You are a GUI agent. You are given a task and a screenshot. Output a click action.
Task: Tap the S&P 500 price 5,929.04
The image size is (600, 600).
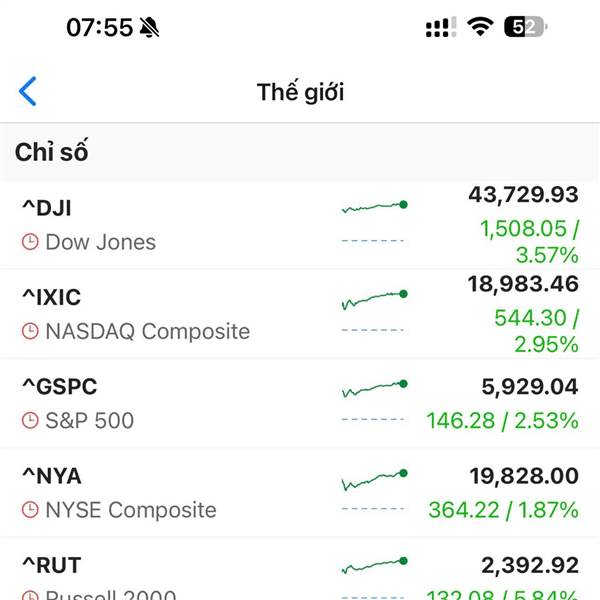click(x=530, y=386)
